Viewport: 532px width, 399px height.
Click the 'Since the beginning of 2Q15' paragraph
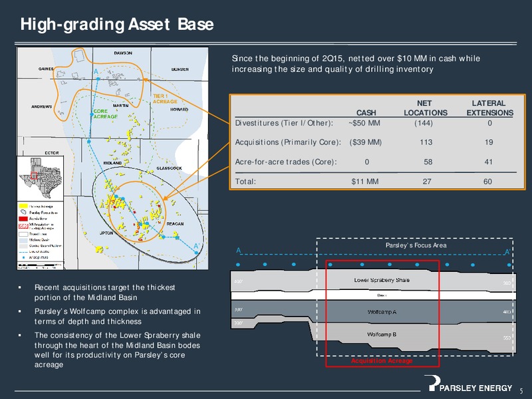[356, 64]
